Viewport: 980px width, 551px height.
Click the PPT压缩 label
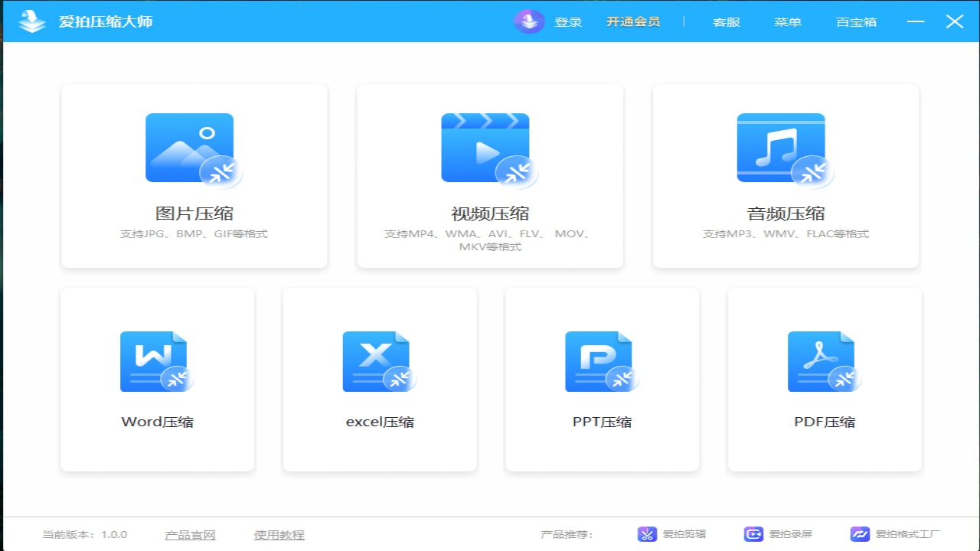[x=603, y=422]
